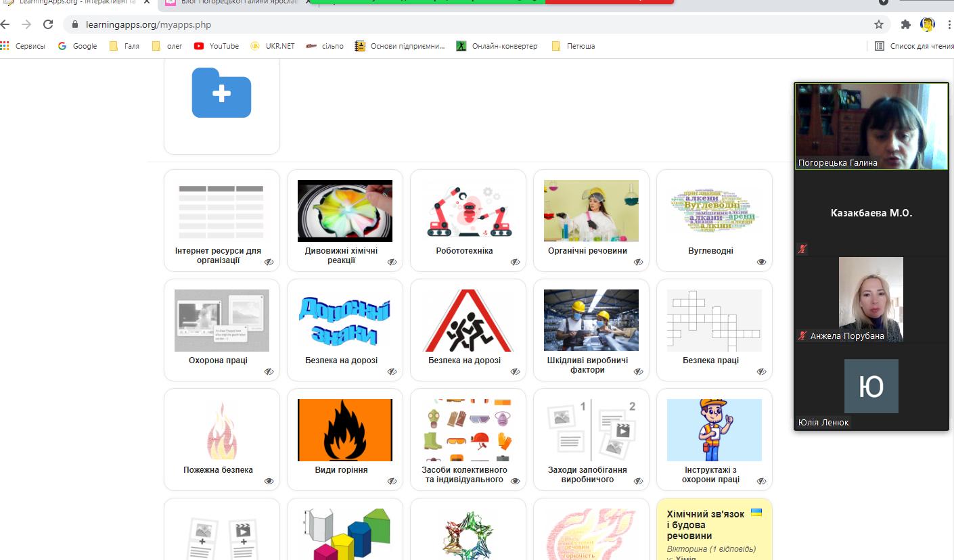This screenshot has width=954, height=560.
Task: Expand the Галя bookmarks folder
Action: [x=124, y=46]
